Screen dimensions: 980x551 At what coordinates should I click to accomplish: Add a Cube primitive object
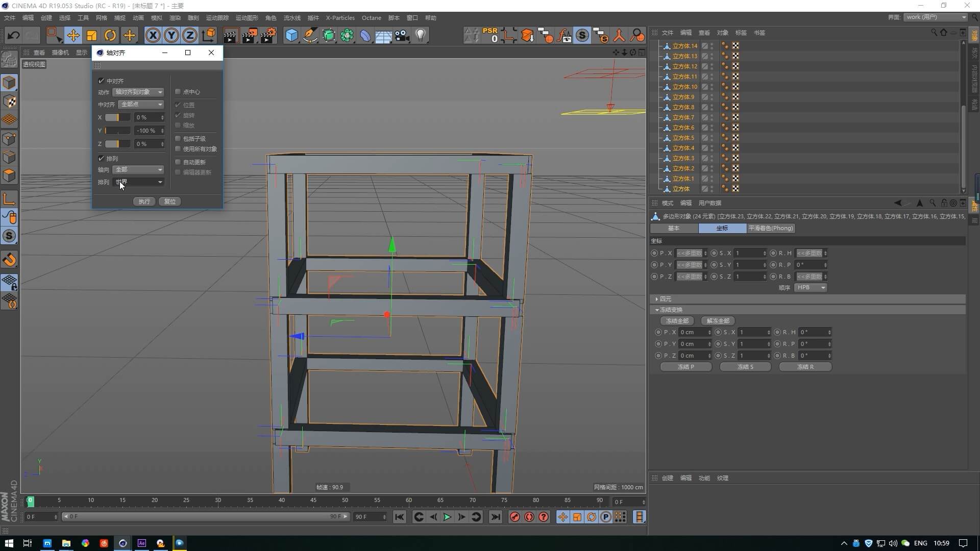click(291, 35)
